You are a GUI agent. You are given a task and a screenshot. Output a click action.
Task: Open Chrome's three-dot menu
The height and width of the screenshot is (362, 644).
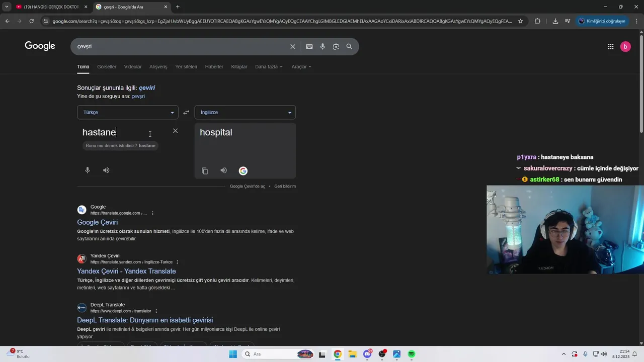click(x=636, y=21)
